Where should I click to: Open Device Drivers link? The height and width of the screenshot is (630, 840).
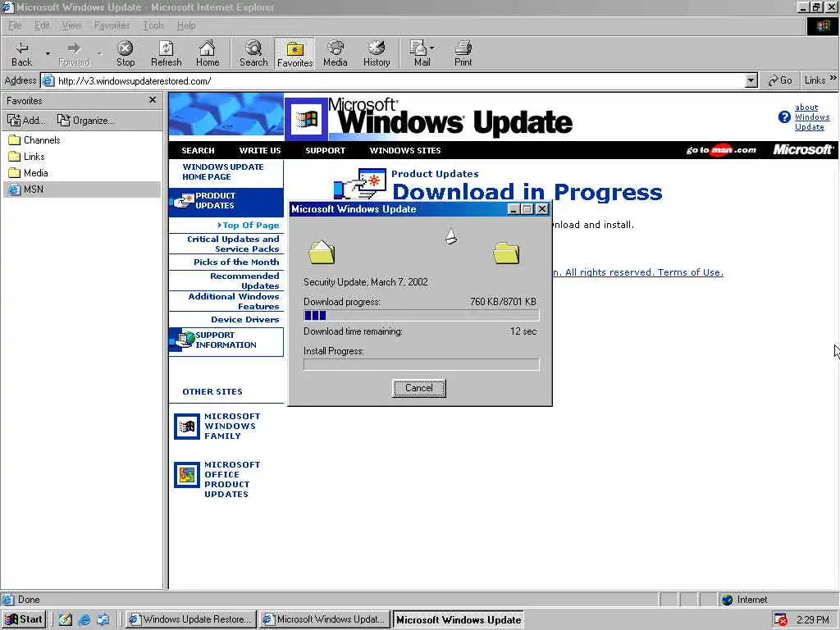click(x=244, y=319)
